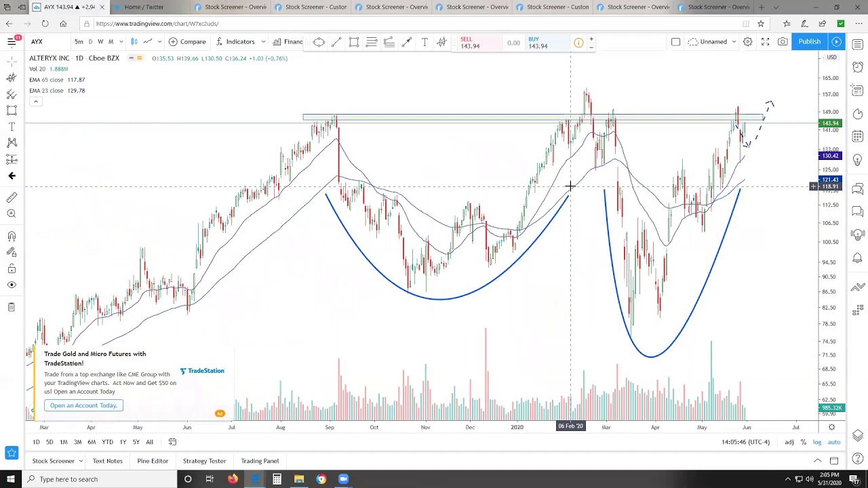The image size is (868, 488).
Task: Collapse the indicator legend with chevron
Action: coord(35,102)
